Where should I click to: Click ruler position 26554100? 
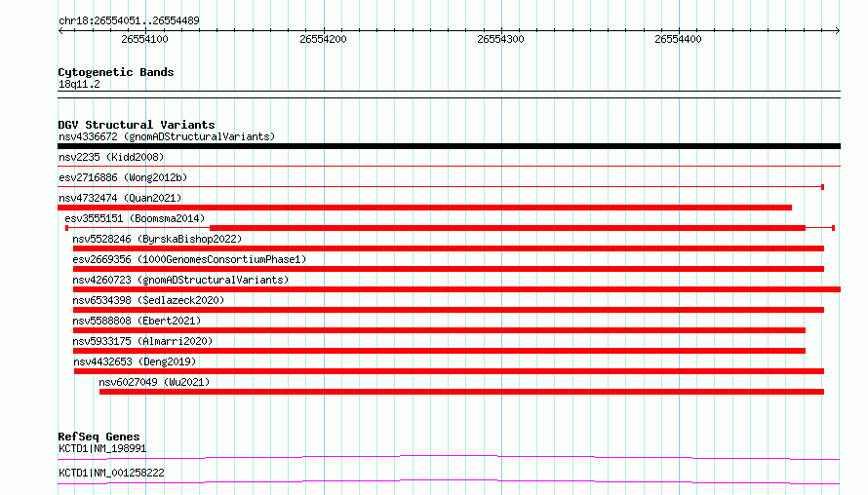[144, 39]
